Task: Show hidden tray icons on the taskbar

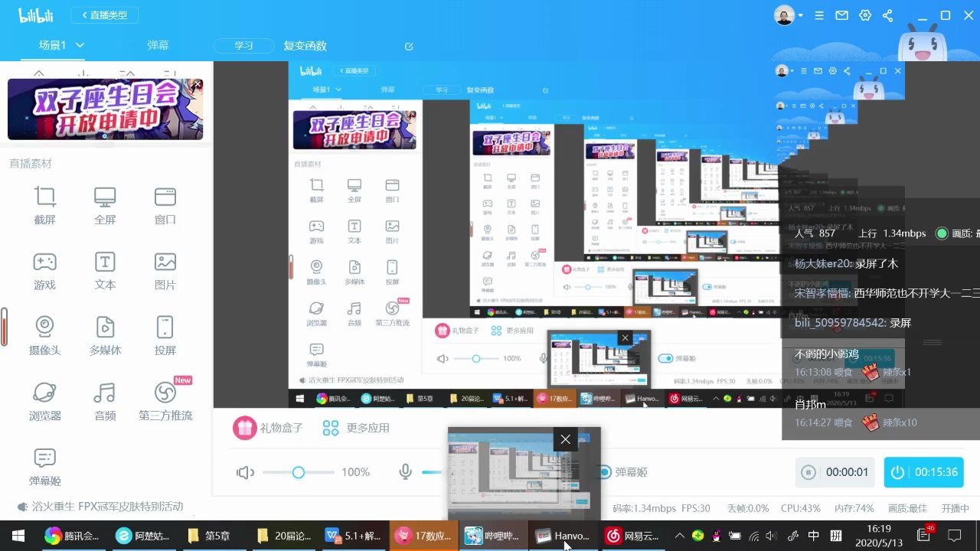Action: (678, 536)
